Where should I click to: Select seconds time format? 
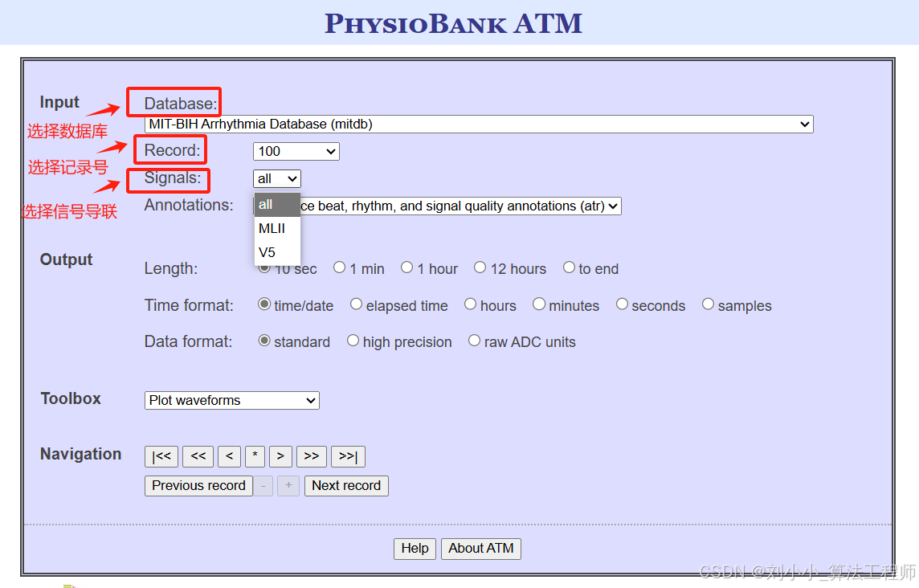pyautogui.click(x=622, y=304)
